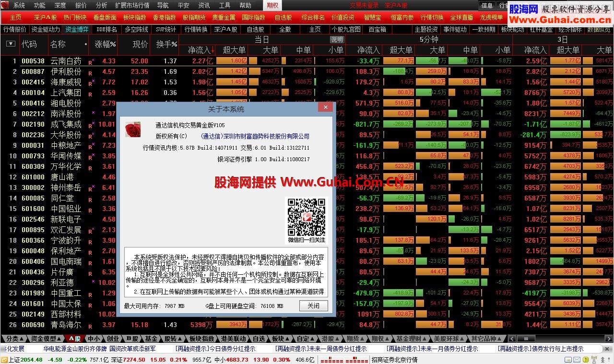The image size is (614, 364).
Task: Select the DDE排名 sub-tab
Action: click(106, 29)
